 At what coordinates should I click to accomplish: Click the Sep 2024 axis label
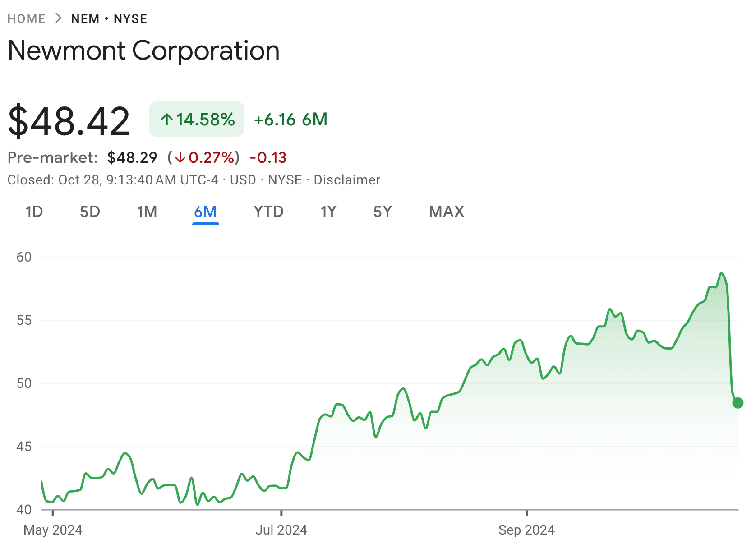pos(527,530)
